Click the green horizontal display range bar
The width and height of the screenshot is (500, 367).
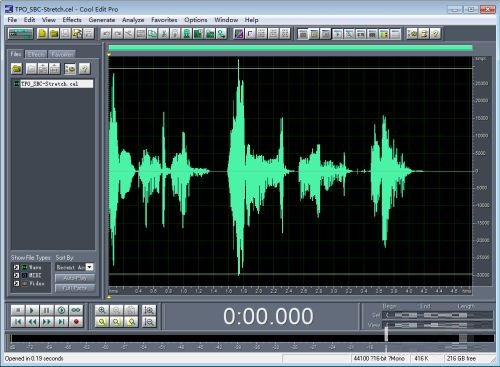[290, 48]
